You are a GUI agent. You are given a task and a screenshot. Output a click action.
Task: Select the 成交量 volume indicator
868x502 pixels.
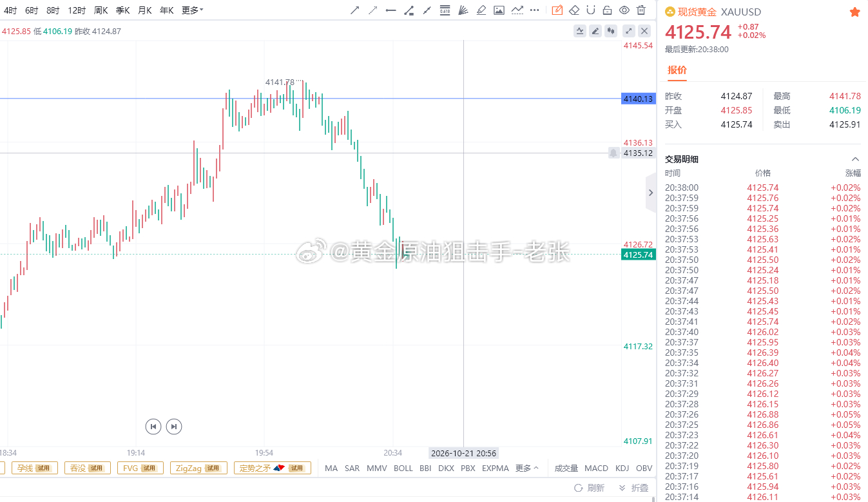pyautogui.click(x=566, y=468)
